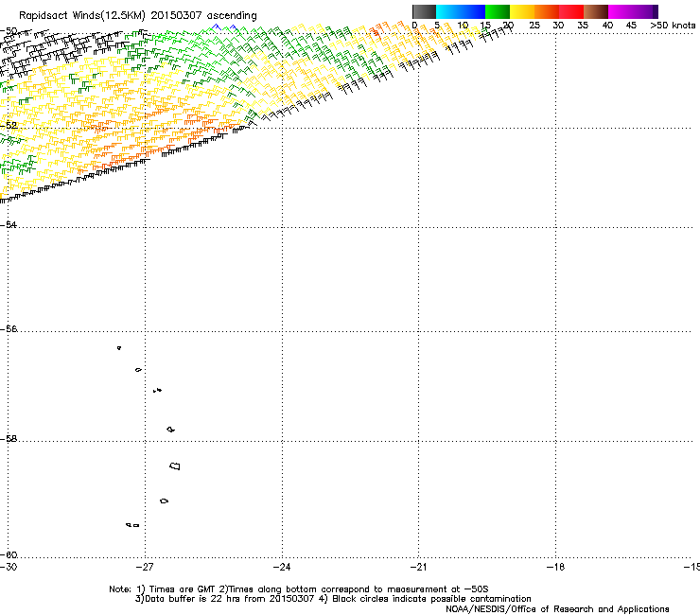Click the gray 0-5 knots color swatch
Screen dimensions: 700x615
coord(424,11)
